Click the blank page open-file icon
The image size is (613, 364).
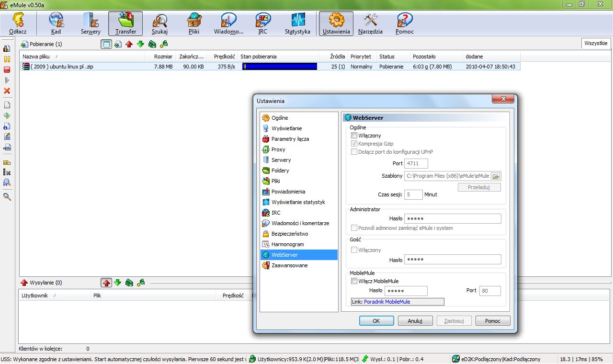tap(7, 105)
